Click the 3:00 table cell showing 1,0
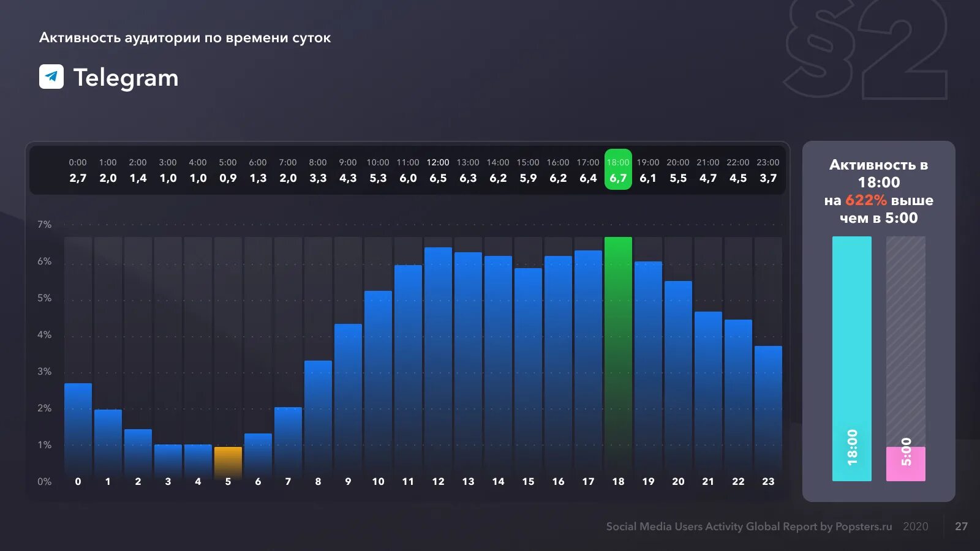 [x=168, y=170]
